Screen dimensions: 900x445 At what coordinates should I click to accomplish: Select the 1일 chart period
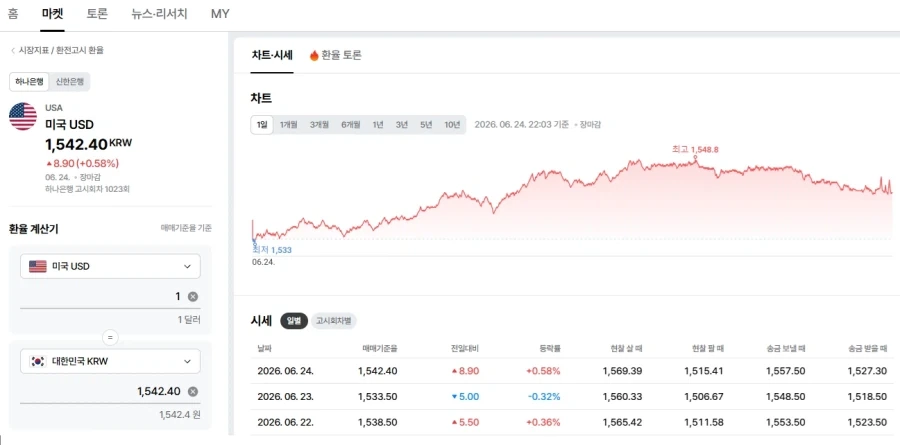(x=262, y=125)
